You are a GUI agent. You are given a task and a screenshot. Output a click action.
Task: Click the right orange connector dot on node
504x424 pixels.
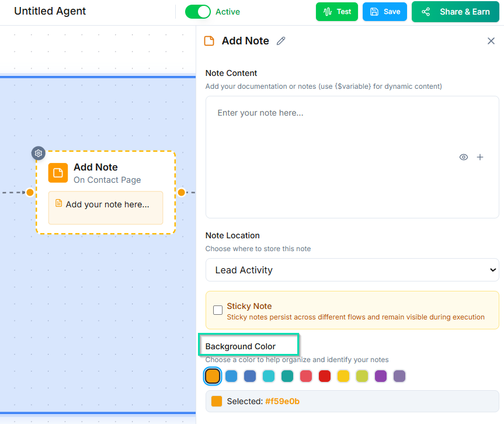[x=182, y=192]
